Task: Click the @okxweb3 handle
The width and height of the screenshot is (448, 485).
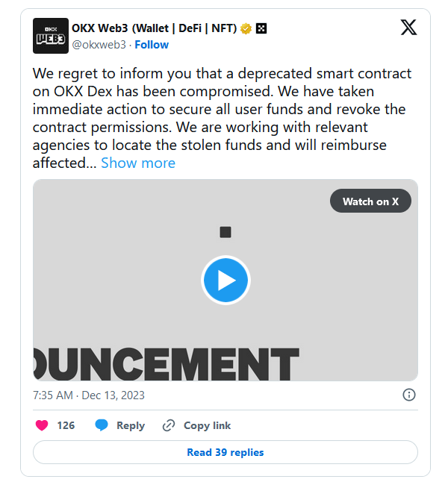Action: pos(99,45)
